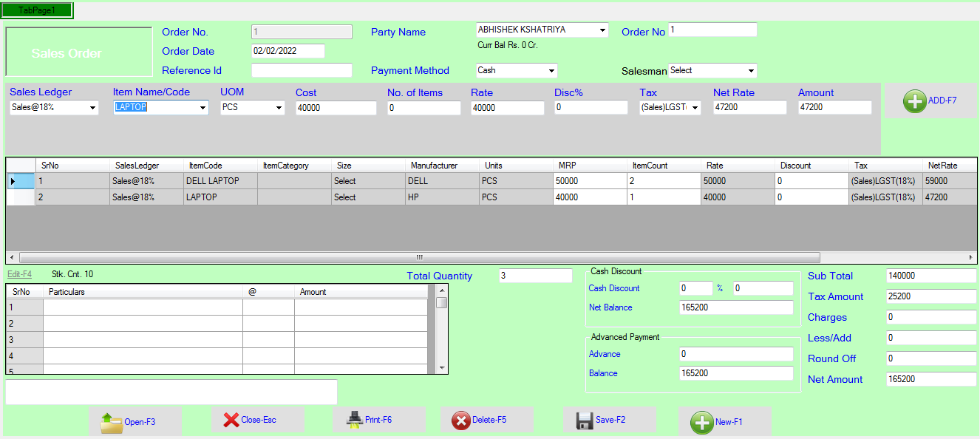This screenshot has width=980, height=439.
Task: Open the Tax dropdown in the entry row
Action: pyautogui.click(x=695, y=108)
